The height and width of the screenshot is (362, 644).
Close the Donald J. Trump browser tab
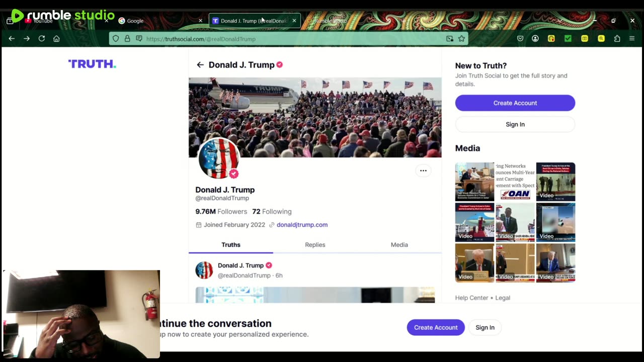(294, 21)
